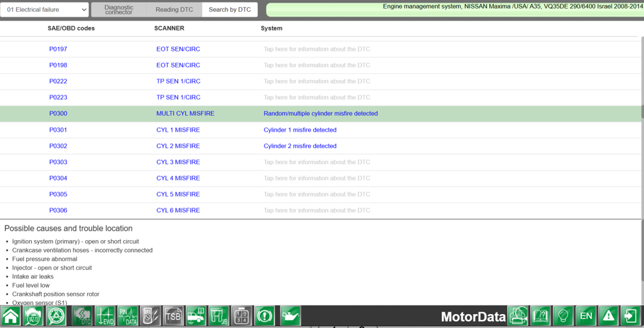Open code P0301
644x328 pixels.
(58, 130)
